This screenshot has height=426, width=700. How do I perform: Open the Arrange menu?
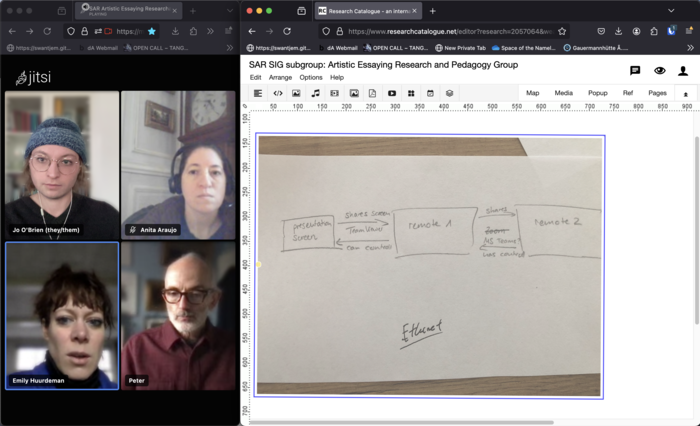pyautogui.click(x=280, y=77)
